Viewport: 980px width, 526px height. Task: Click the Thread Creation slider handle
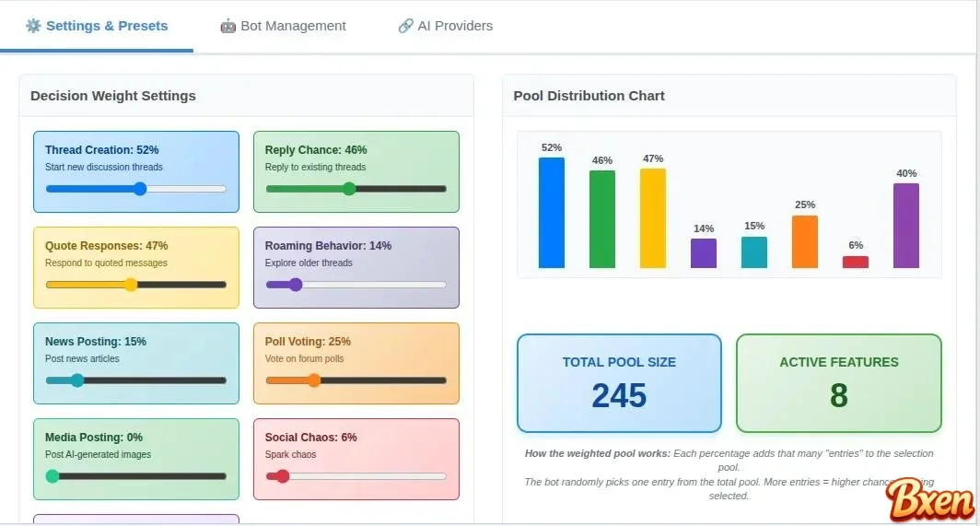tap(140, 189)
